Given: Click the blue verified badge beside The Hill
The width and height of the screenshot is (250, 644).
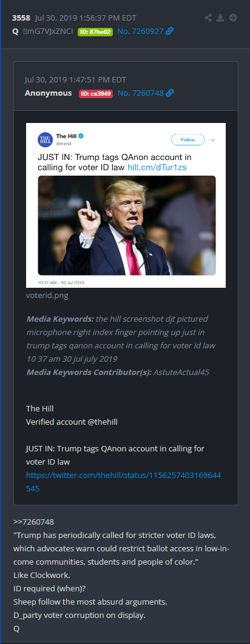Looking at the screenshot, I should pos(81,136).
